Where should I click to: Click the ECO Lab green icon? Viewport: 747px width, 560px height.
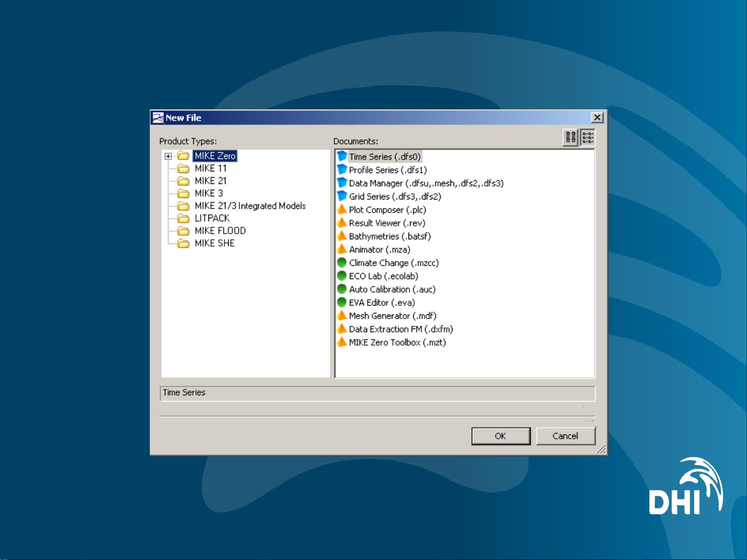(342, 276)
